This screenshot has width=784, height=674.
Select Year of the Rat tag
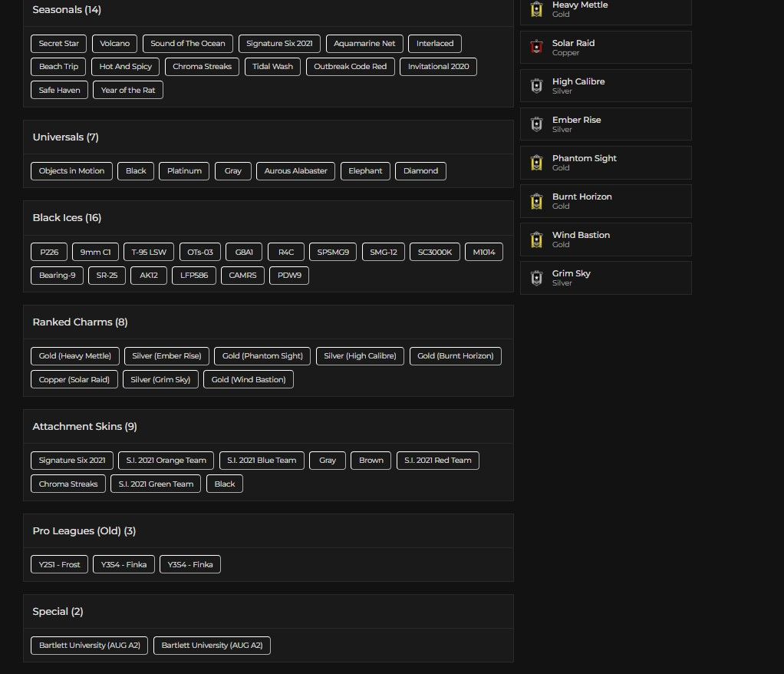point(128,90)
